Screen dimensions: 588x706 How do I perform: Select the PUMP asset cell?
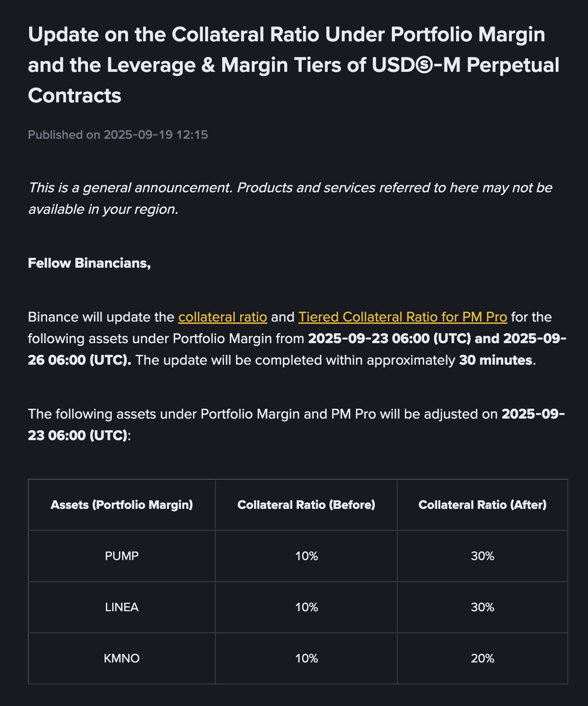pyautogui.click(x=122, y=556)
